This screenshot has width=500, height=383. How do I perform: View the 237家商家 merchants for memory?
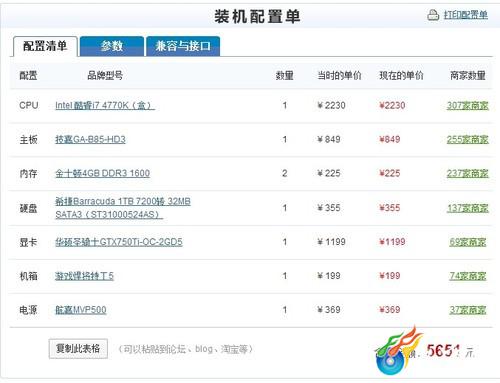[x=468, y=173]
